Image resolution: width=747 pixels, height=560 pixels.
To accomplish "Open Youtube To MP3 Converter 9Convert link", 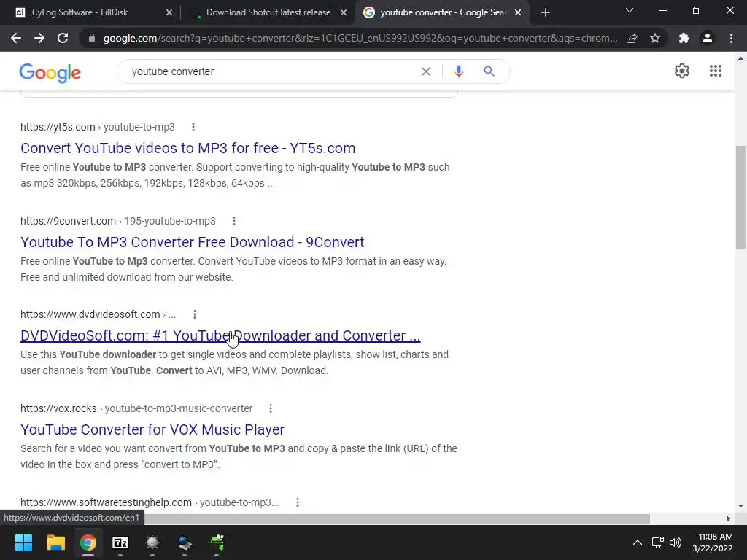I will [x=192, y=242].
